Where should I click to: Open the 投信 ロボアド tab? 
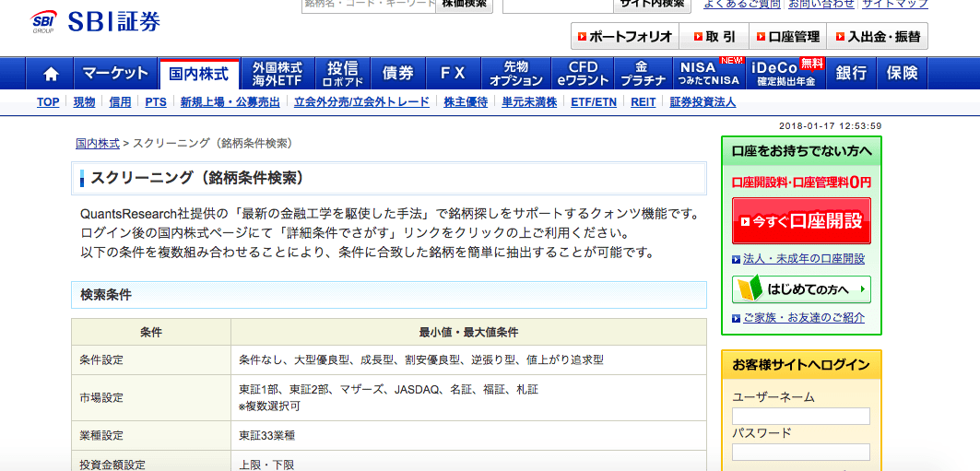(343, 74)
